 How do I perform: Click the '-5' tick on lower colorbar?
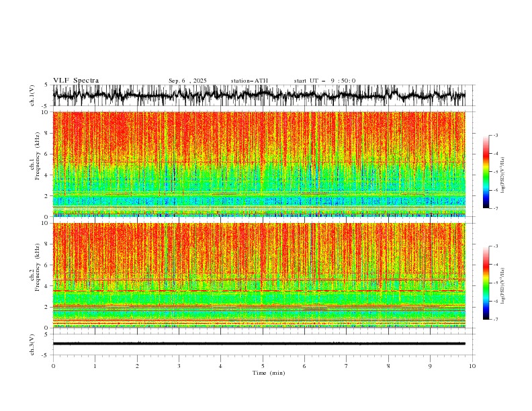[495, 283]
